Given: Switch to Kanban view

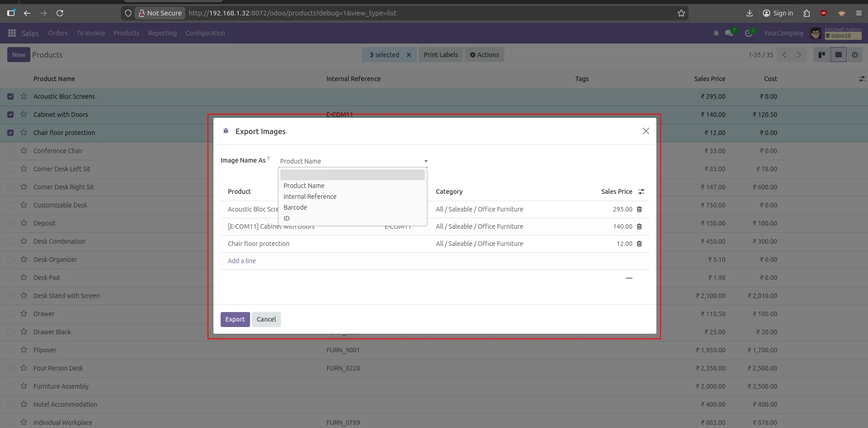Looking at the screenshot, I should click(x=821, y=55).
